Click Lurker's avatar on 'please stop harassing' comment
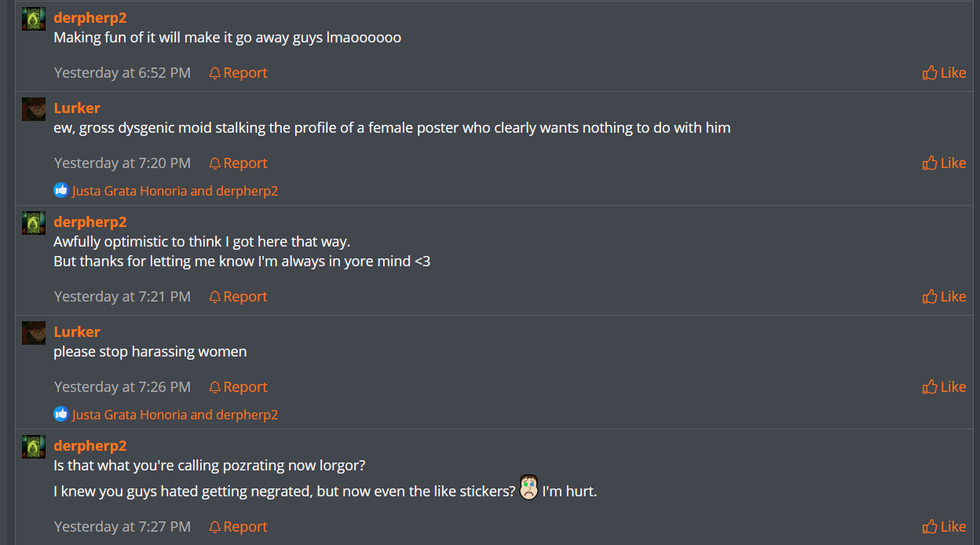Screen dimensions: 980x545 [33, 333]
